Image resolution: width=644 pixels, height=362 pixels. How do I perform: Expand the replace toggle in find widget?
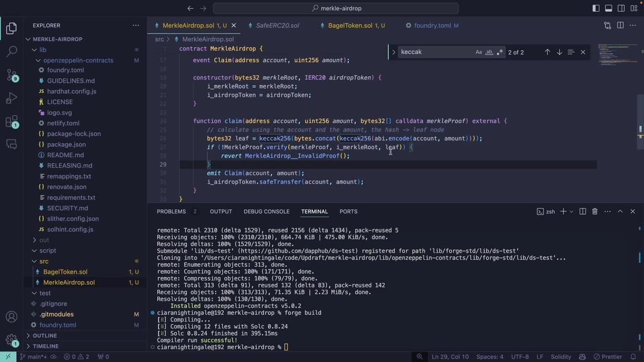(393, 52)
